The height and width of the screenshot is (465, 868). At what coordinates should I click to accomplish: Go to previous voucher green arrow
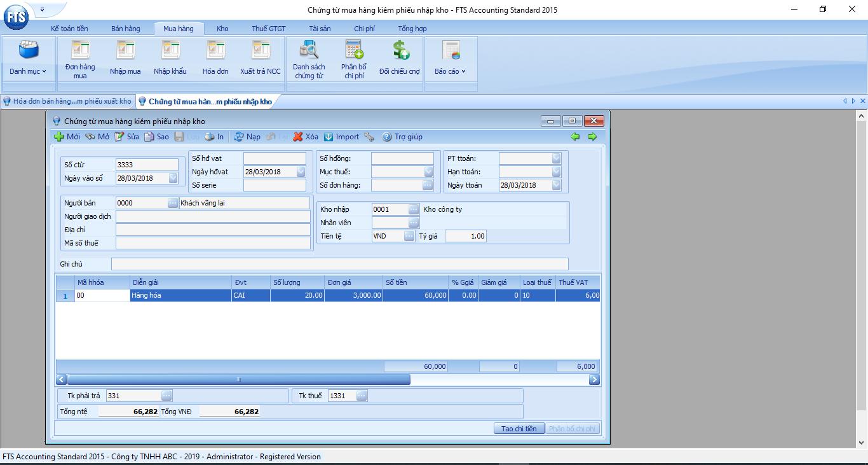(x=576, y=137)
